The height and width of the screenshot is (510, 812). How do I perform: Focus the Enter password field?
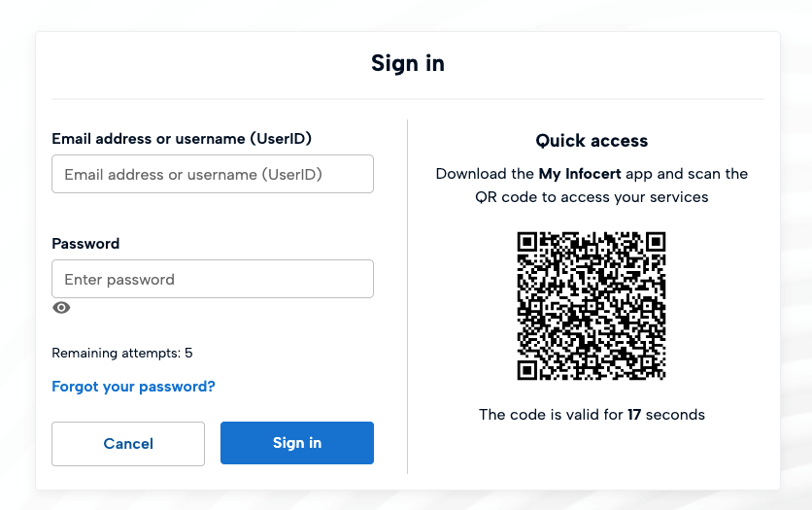click(212, 279)
